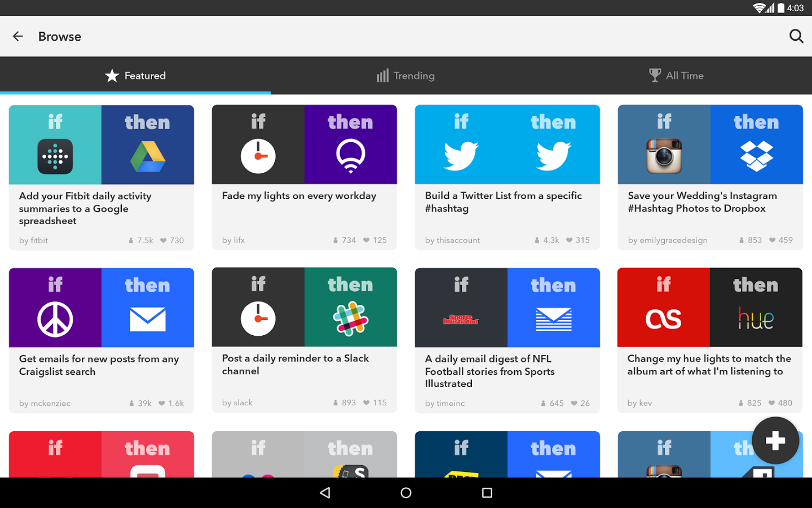Tap the 26 favorites heart count
This screenshot has height=508, width=812.
pyautogui.click(x=580, y=403)
